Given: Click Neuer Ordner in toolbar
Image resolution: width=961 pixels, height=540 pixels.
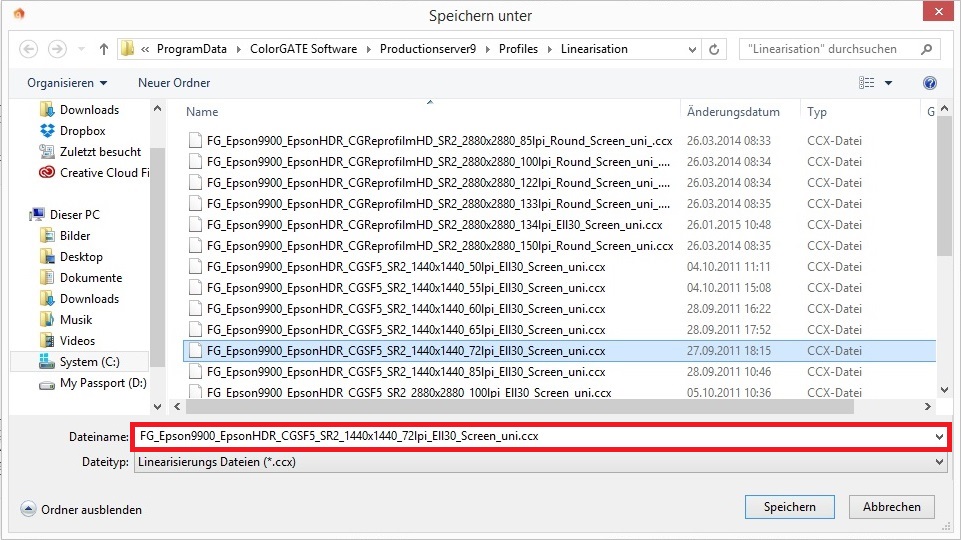Looking at the screenshot, I should [x=174, y=83].
